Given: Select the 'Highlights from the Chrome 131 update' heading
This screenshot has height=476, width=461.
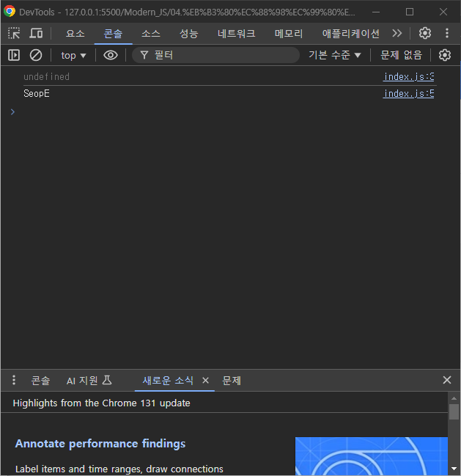Looking at the screenshot, I should [102, 403].
